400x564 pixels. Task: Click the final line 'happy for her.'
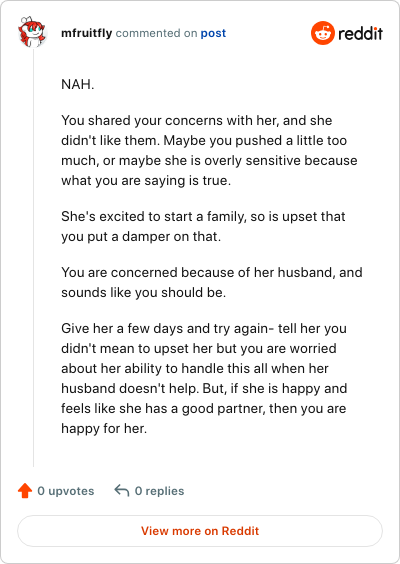click(x=104, y=429)
